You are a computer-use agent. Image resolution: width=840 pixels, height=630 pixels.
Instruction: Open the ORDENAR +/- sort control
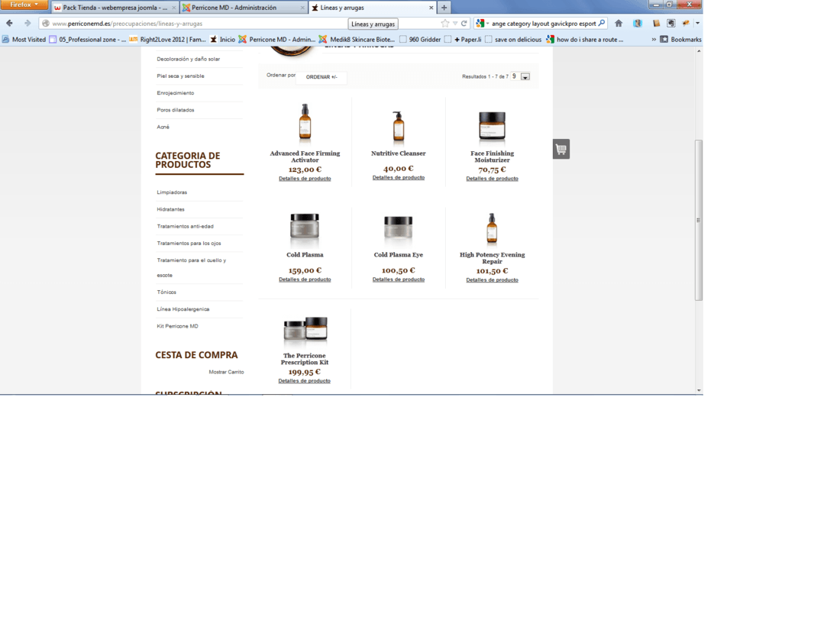pyautogui.click(x=321, y=77)
